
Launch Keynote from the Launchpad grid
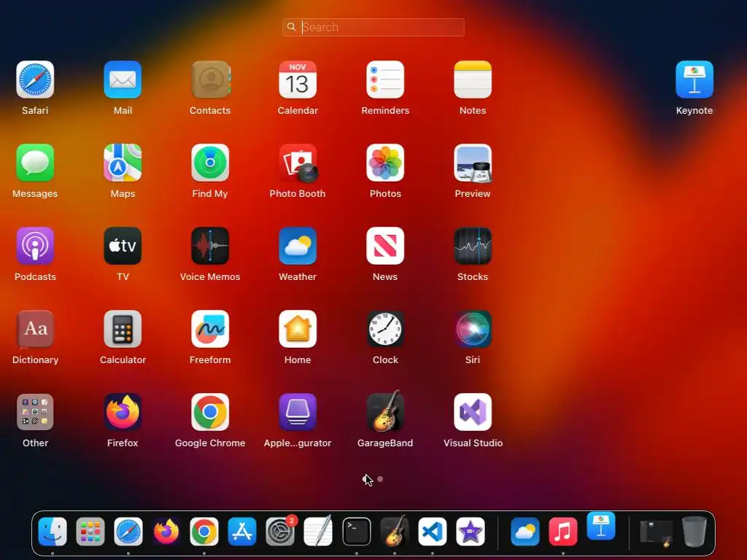point(694,79)
